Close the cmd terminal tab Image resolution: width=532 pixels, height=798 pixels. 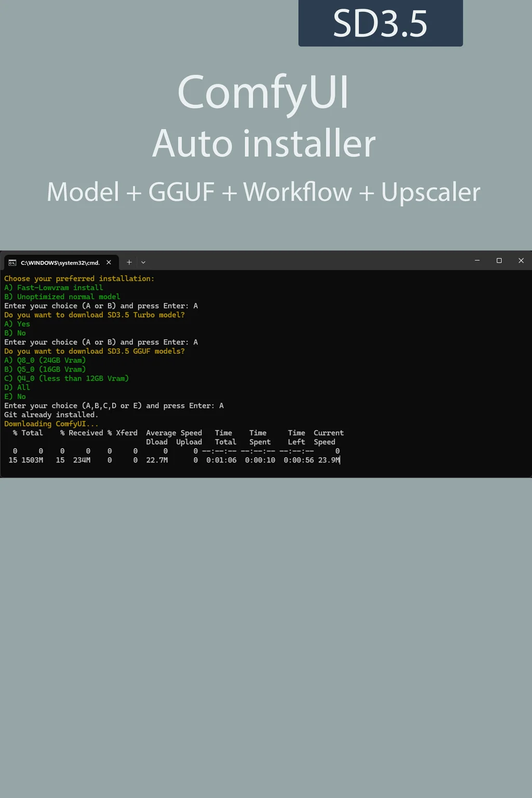pyautogui.click(x=109, y=262)
